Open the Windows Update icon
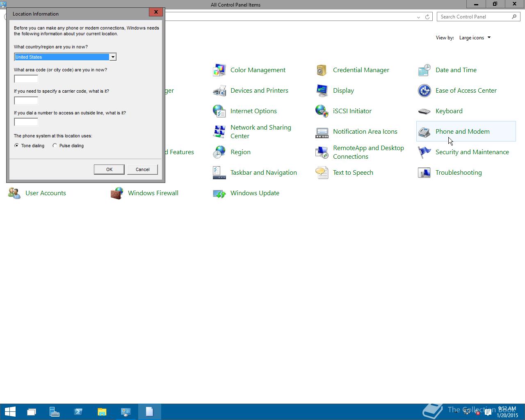This screenshot has height=420, width=525. click(x=219, y=193)
